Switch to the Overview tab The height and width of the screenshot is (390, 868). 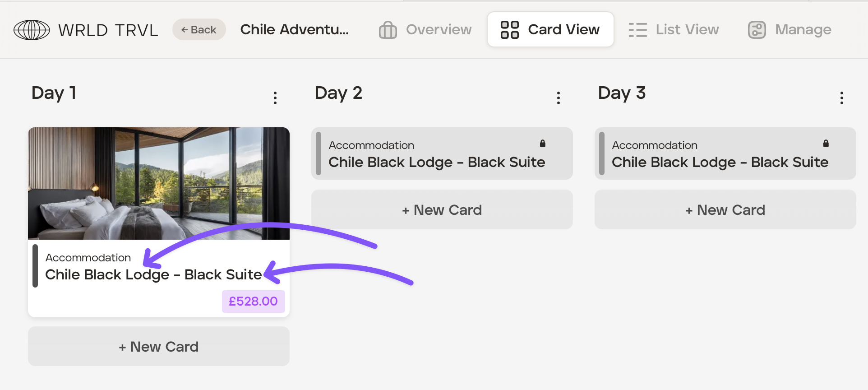(x=439, y=30)
